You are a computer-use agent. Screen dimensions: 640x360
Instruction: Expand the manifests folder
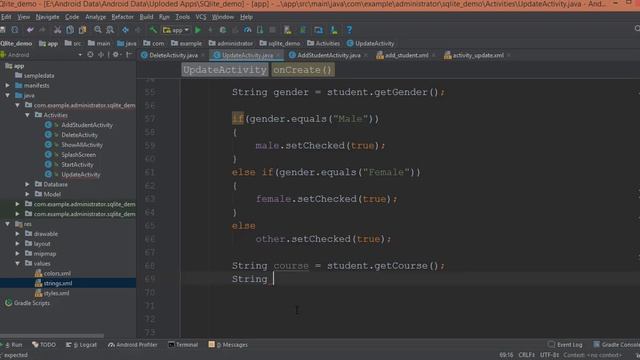tap(8, 85)
